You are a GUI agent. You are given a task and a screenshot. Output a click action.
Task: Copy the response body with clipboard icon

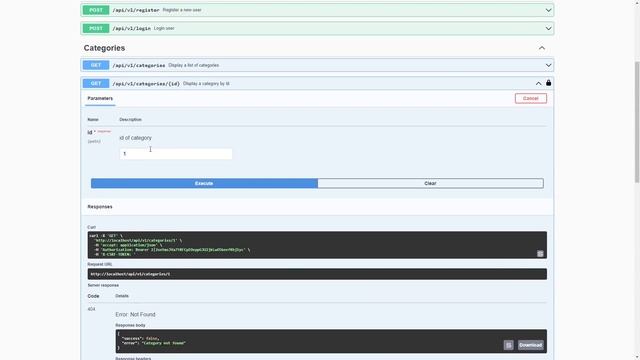508,345
